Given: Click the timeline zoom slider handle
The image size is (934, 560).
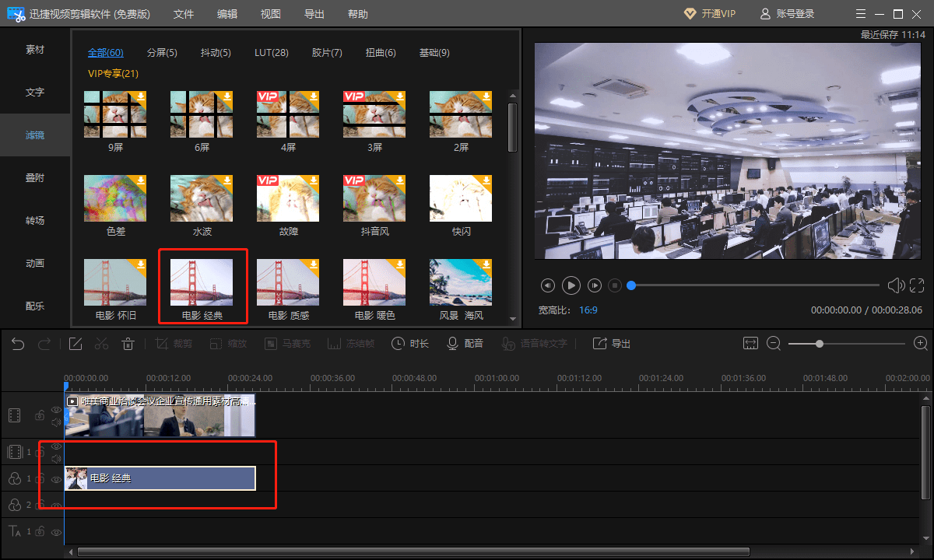Looking at the screenshot, I should 820,343.
